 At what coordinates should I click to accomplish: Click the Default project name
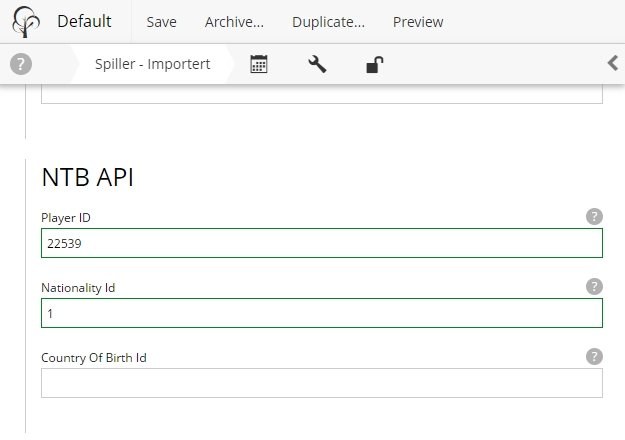coord(84,21)
